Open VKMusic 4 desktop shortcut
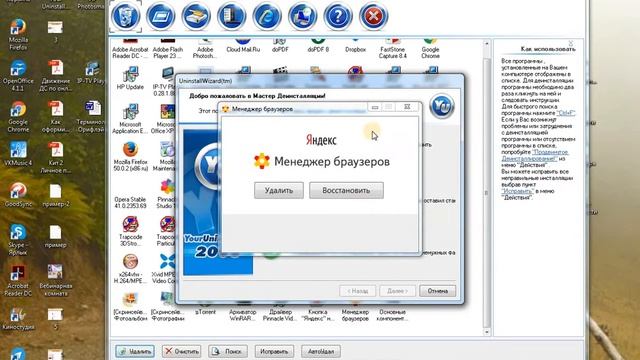 18,154
